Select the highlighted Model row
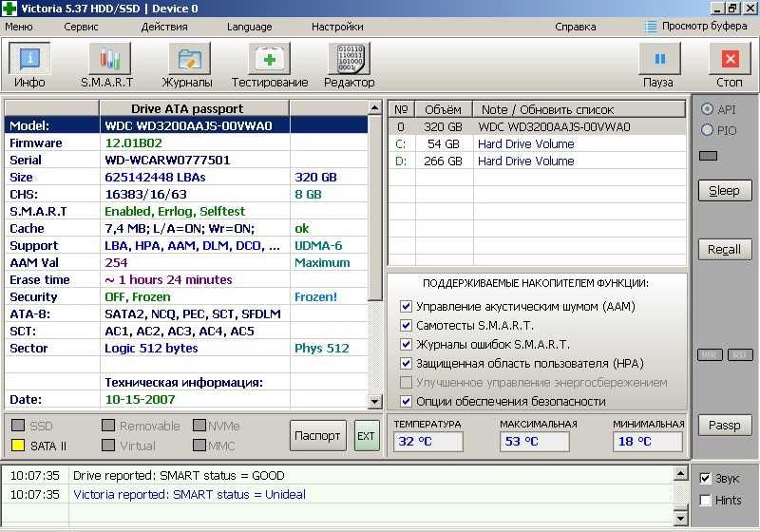This screenshot has height=532, width=760. point(186,125)
